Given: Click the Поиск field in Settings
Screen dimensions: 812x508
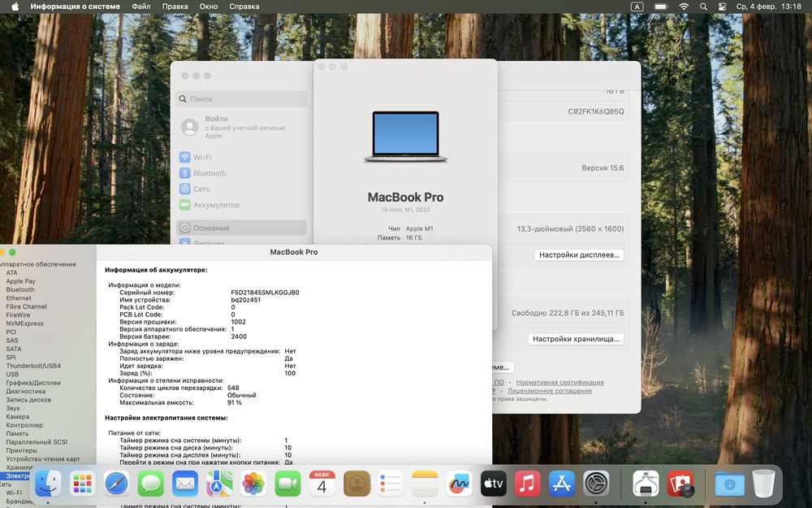Looking at the screenshot, I should [x=241, y=98].
